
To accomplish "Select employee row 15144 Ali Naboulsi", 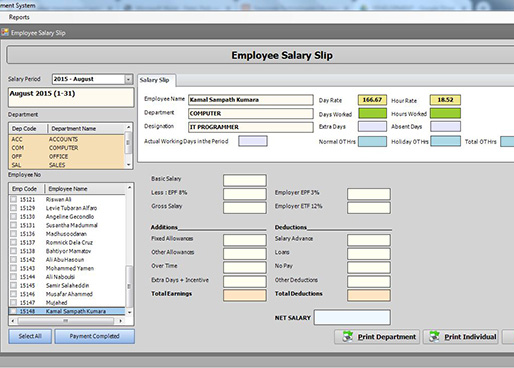I will (x=67, y=277).
